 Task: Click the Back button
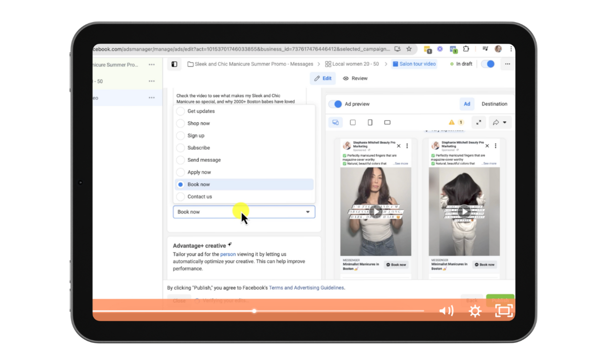[x=471, y=300]
